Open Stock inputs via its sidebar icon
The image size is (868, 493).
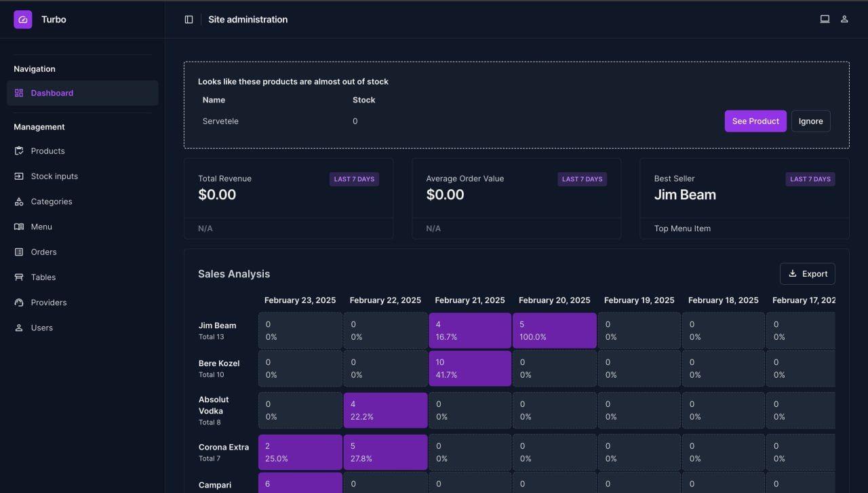point(19,176)
